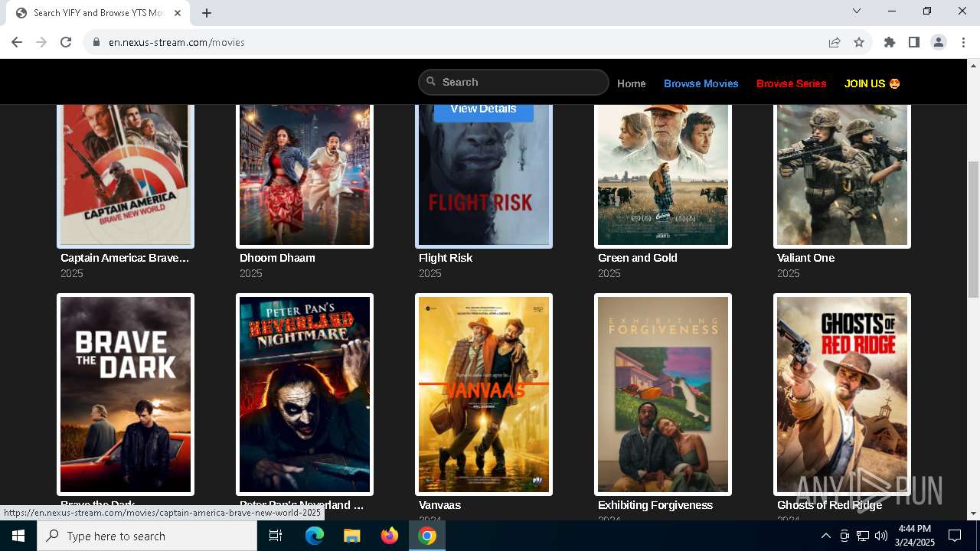Click the Captain America: Brave... title

(125, 258)
